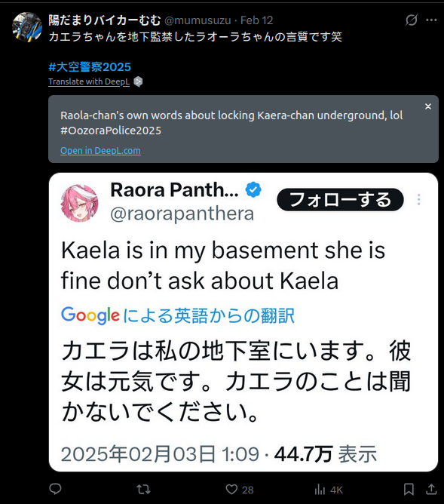Open the share upload icon
The width and height of the screenshot is (444, 504).
click(431, 489)
